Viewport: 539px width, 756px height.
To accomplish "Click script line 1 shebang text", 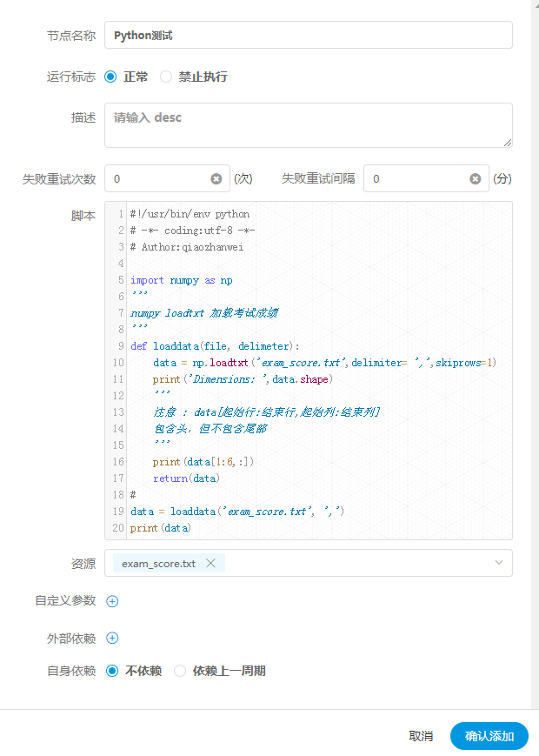I will [190, 214].
